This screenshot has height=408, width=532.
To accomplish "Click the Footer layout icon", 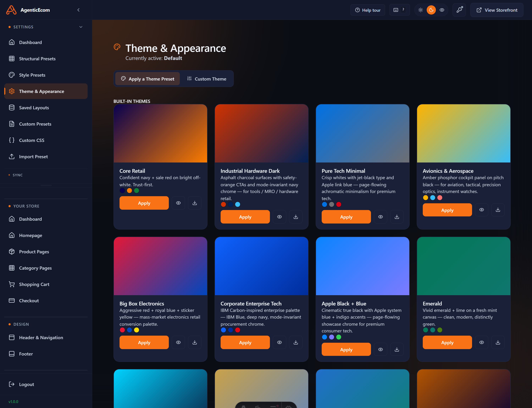I will [x=12, y=354].
